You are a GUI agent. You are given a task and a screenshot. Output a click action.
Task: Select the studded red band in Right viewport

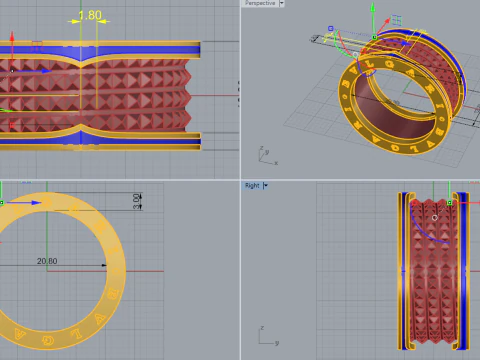coord(433,272)
